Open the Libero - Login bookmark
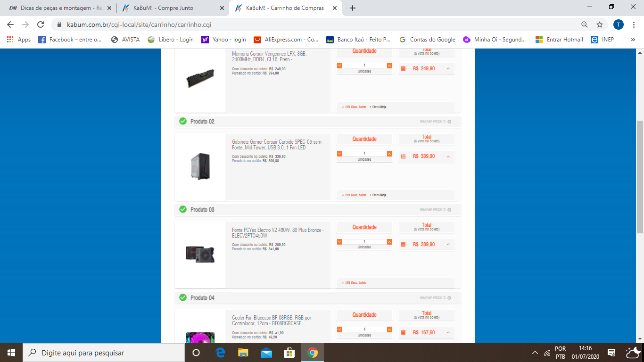Image resolution: width=644 pixels, height=362 pixels. click(171, 40)
